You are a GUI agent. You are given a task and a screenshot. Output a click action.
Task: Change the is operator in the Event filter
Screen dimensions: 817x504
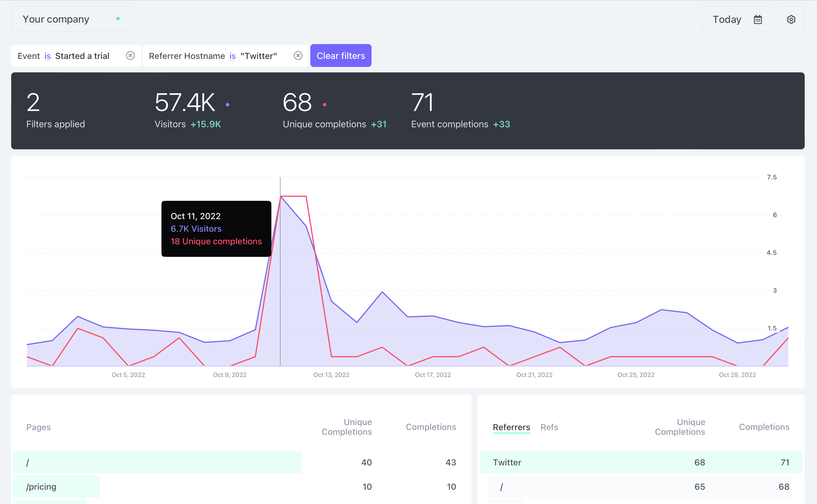coord(47,56)
